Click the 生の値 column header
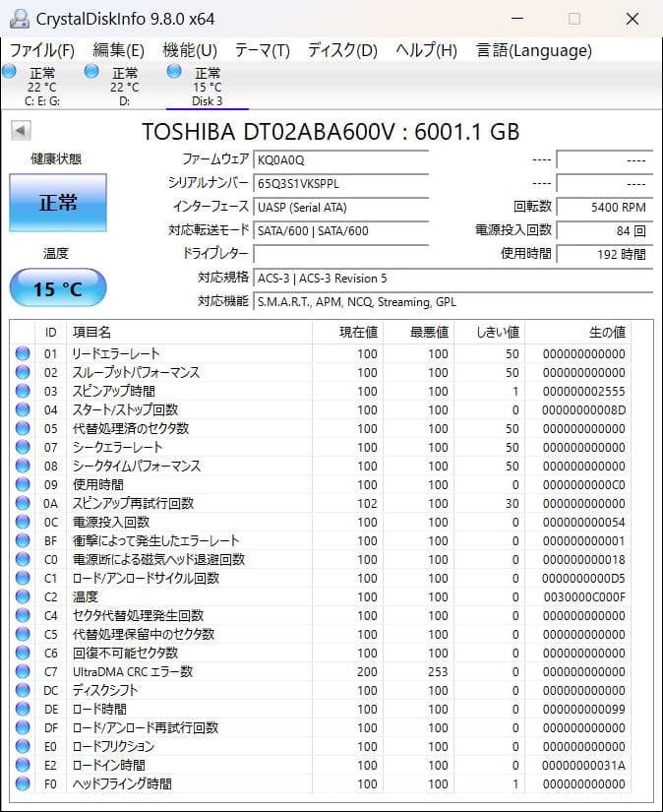Image resolution: width=663 pixels, height=812 pixels. pos(578,332)
